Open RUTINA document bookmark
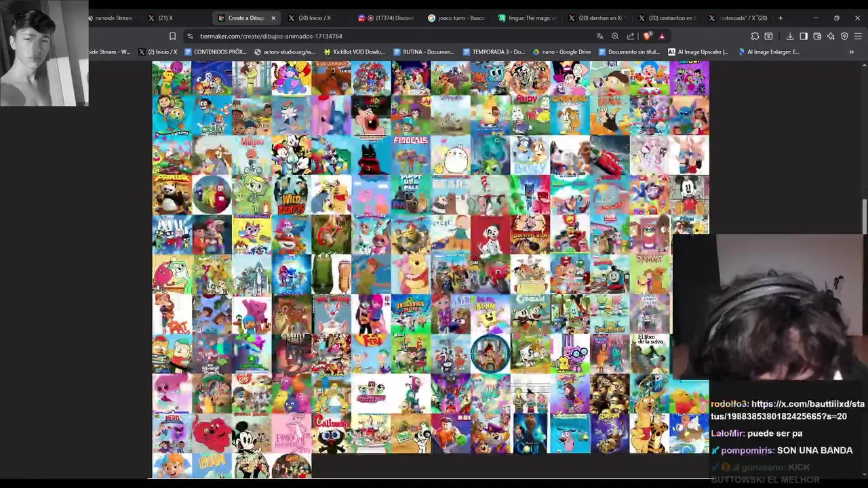This screenshot has height=488, width=868. click(423, 52)
